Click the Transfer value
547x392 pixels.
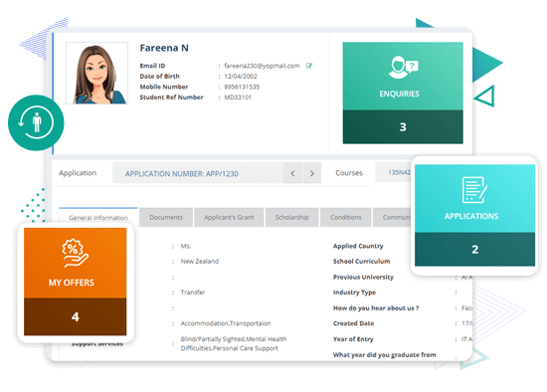point(193,293)
